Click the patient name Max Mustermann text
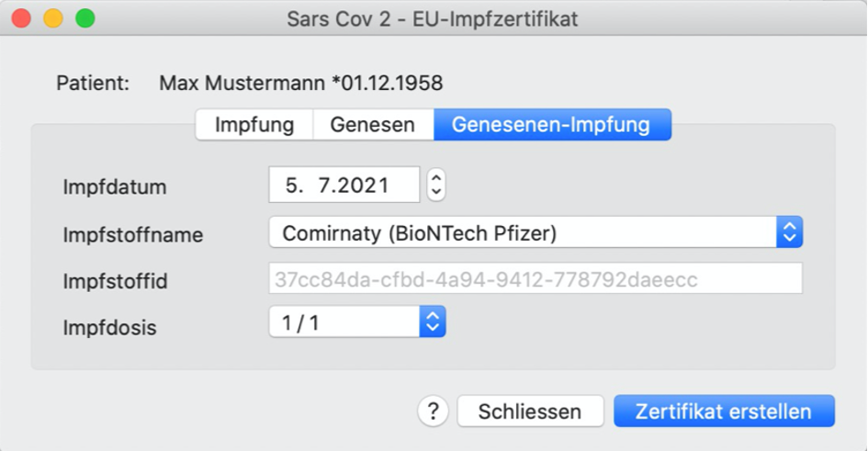Viewport: 868px width, 451px height. 242,83
